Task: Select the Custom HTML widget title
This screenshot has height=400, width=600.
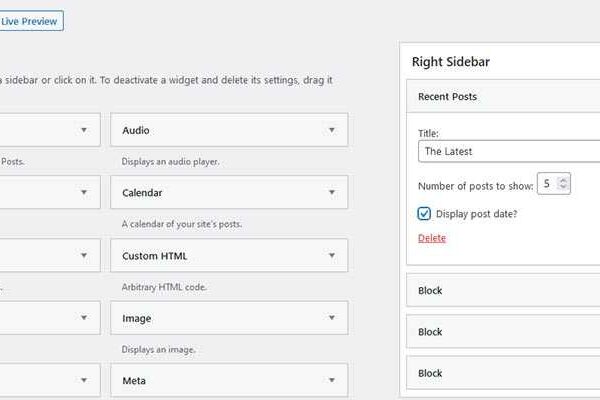Action: coord(154,256)
